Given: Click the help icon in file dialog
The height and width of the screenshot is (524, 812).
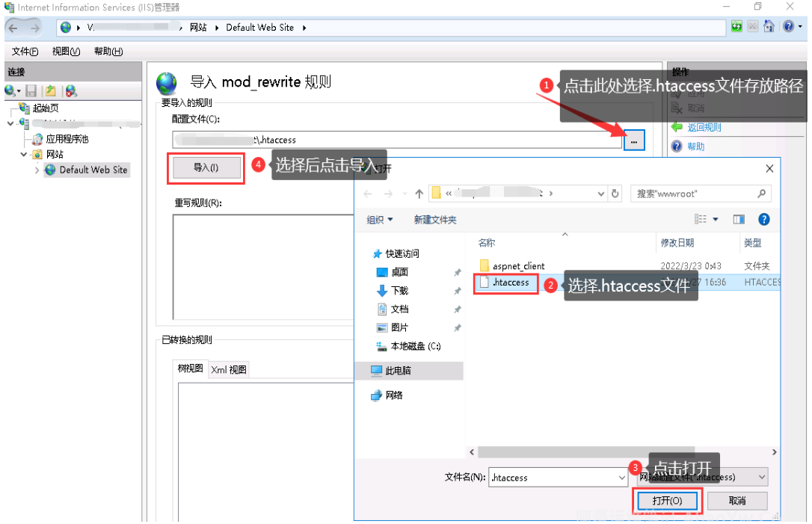Looking at the screenshot, I should click(x=763, y=219).
